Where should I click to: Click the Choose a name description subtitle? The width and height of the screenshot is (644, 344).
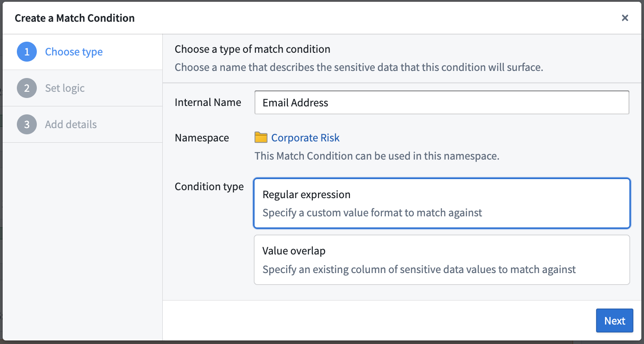(359, 67)
